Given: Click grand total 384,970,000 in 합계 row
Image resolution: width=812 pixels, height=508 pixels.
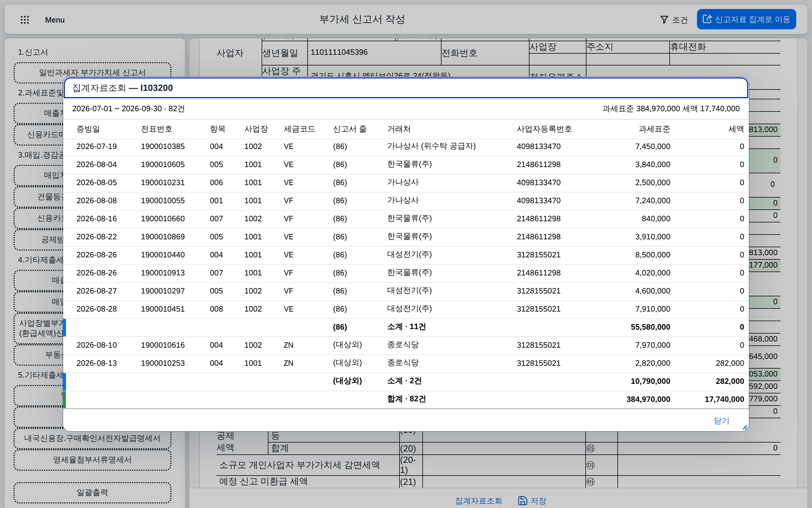Looking at the screenshot, I should [x=648, y=399].
